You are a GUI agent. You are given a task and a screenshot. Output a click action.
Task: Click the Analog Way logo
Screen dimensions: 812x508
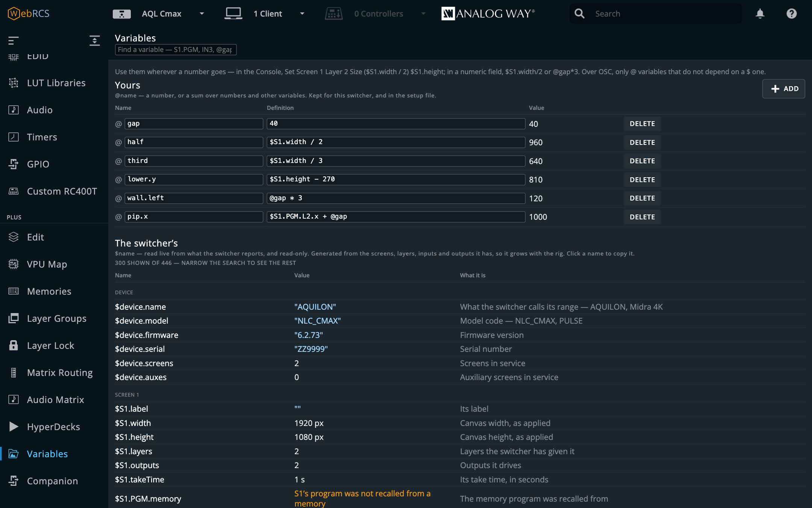point(488,14)
